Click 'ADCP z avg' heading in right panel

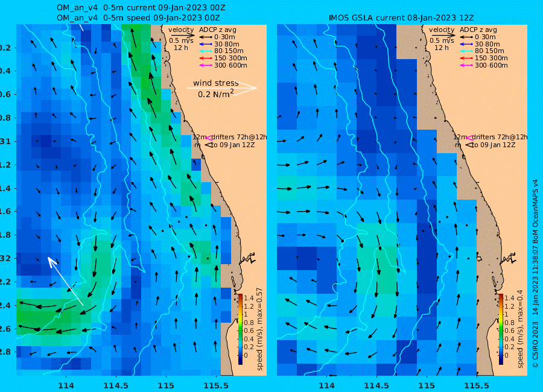(x=478, y=30)
